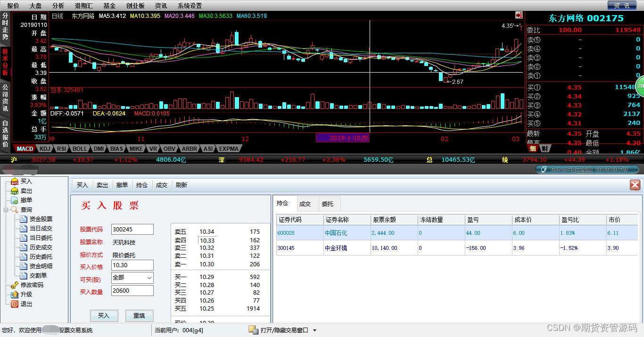Click the exit (退出) power icon
644x337 pixels.
(15, 304)
